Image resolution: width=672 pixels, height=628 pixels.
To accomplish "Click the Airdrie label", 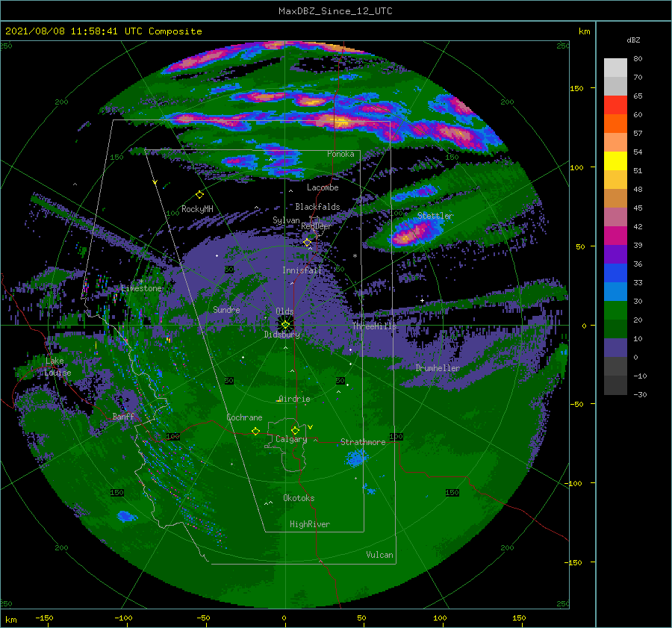I will click(294, 399).
